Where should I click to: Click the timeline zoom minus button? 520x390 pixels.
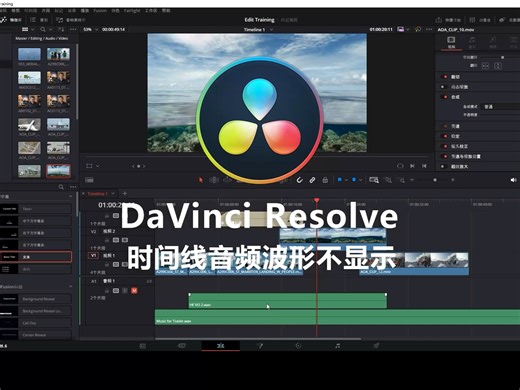pos(412,180)
